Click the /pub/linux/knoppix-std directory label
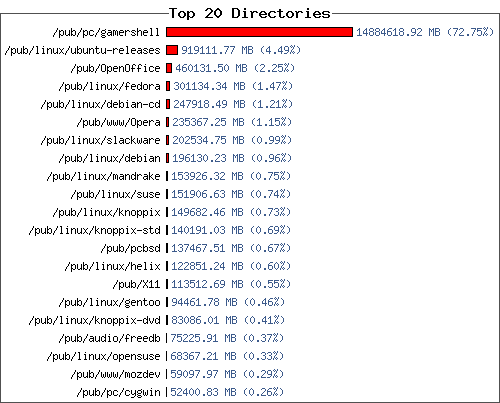Image resolution: width=500 pixels, height=403 pixels. pyautogui.click(x=94, y=231)
